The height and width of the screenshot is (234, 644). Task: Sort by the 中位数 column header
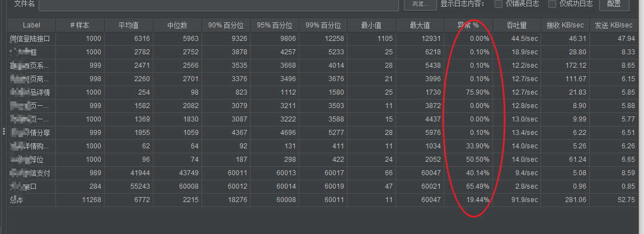[177, 25]
